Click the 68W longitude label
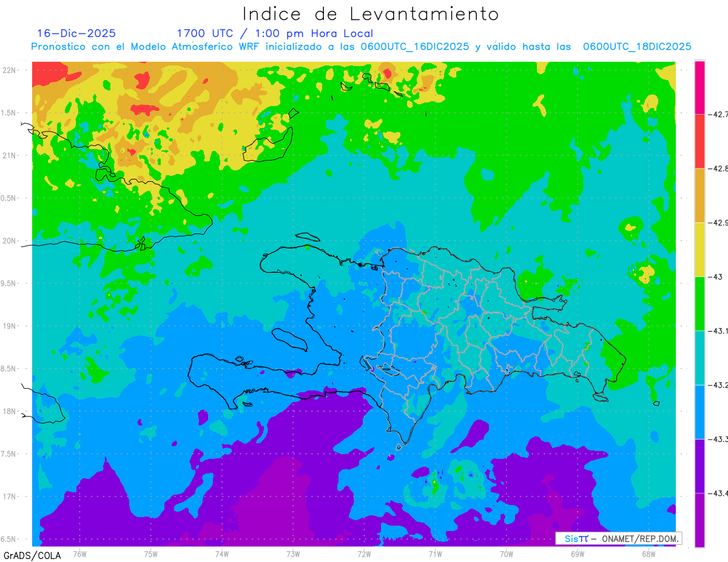This screenshot has width=728, height=562. [649, 553]
